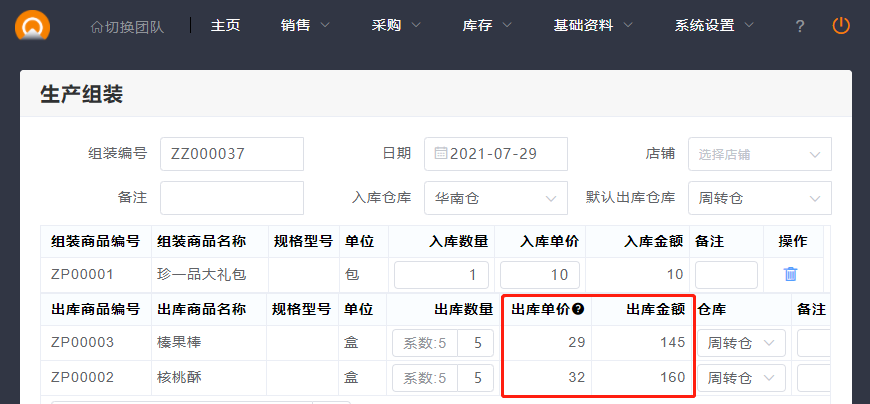
Task: Click the power logout icon
Action: coord(841,25)
